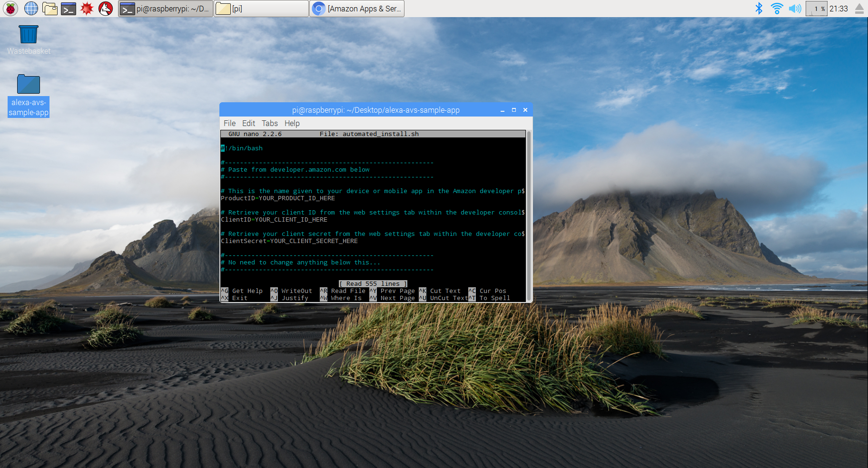Open the Wolfram Language launcher in the taskbar

coord(105,8)
